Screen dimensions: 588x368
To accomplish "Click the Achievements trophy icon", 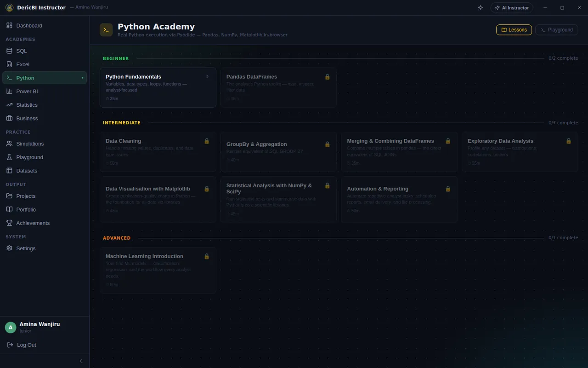I will [9, 223].
